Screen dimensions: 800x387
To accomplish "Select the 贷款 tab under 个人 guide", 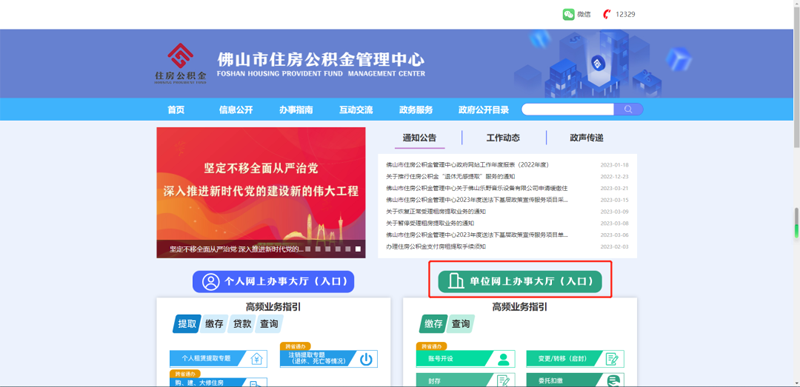I will pyautogui.click(x=242, y=324).
